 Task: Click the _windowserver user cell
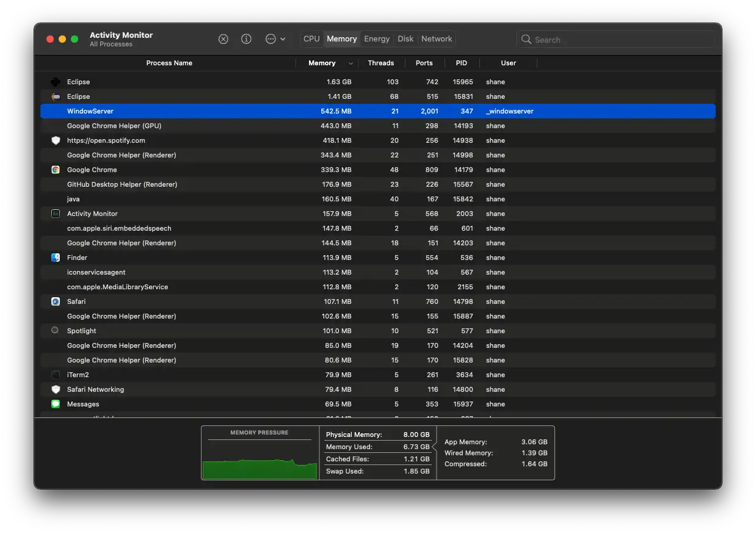(510, 111)
